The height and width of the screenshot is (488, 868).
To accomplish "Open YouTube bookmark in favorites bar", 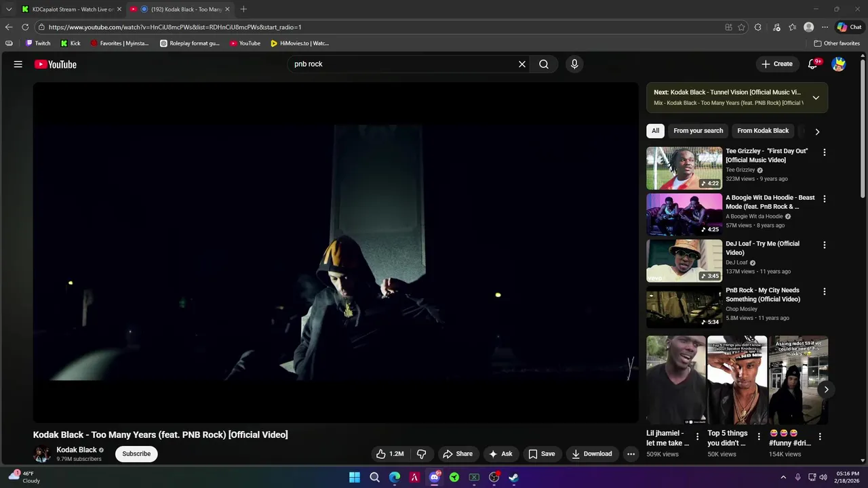I will pos(245,43).
